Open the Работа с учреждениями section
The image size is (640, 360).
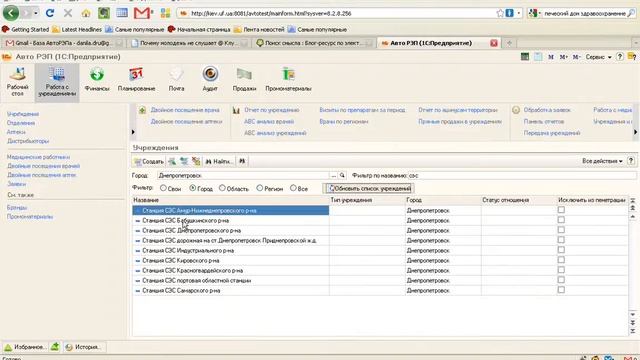click(x=57, y=82)
